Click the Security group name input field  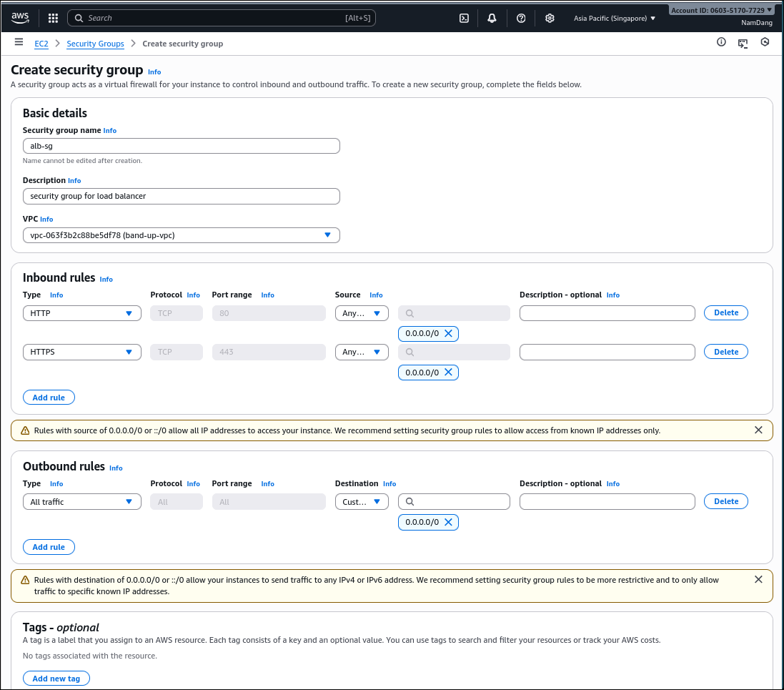coord(181,145)
